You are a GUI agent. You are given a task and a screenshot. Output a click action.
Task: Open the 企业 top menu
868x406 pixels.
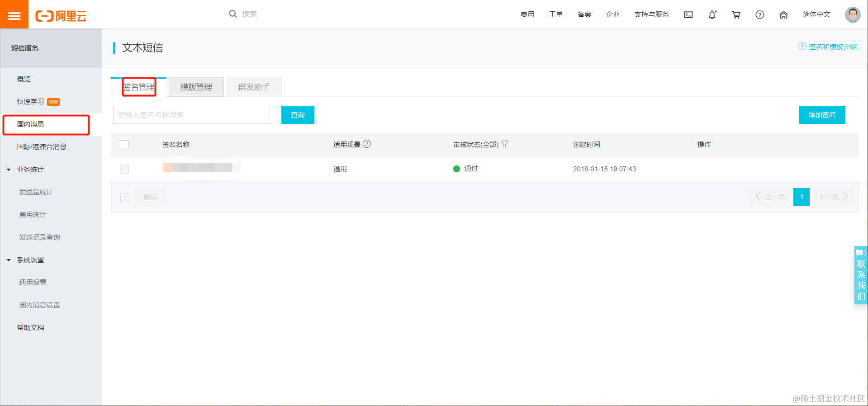pyautogui.click(x=613, y=14)
